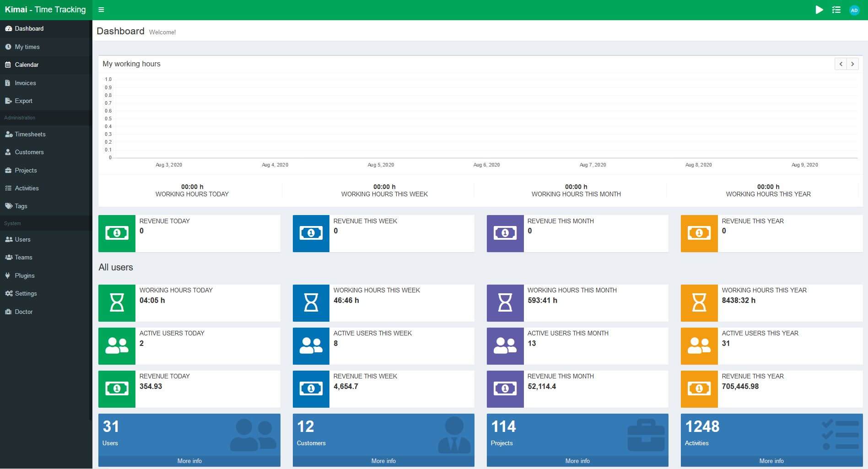This screenshot has width=868, height=469.
Task: Open the admin Timesheets section
Action: coord(30,134)
